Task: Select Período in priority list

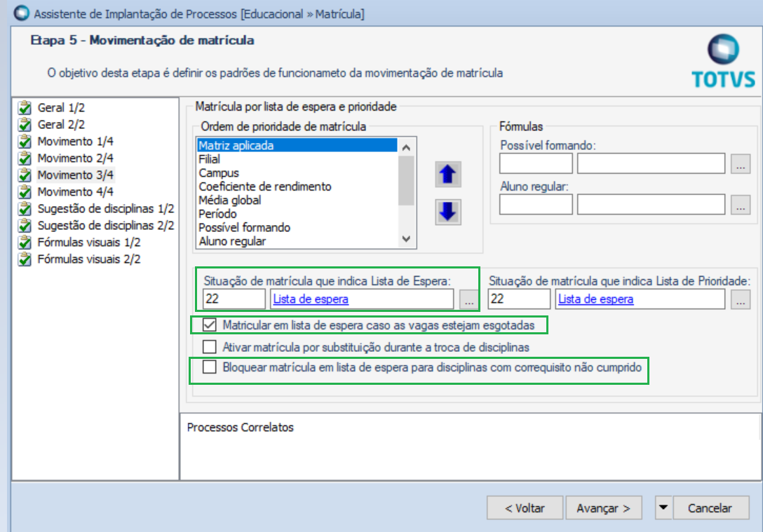Action: (297, 214)
